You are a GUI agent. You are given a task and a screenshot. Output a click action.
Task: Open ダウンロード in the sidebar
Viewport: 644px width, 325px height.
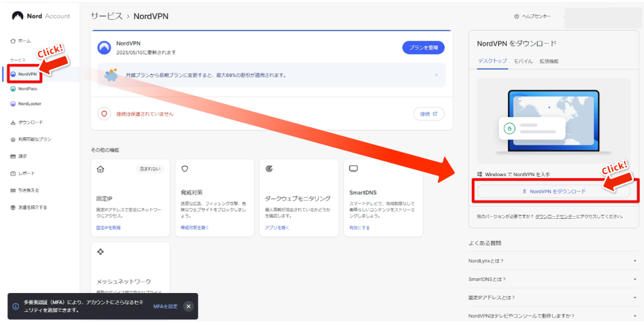(x=29, y=122)
